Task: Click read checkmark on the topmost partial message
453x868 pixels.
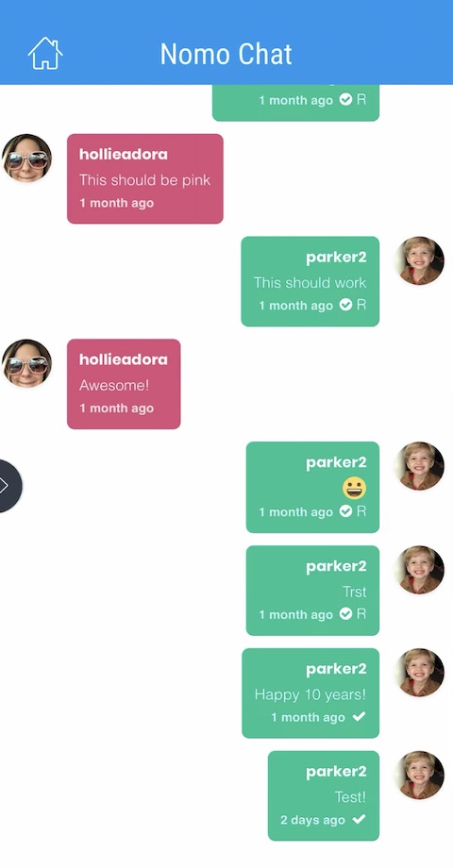Action: (x=345, y=100)
